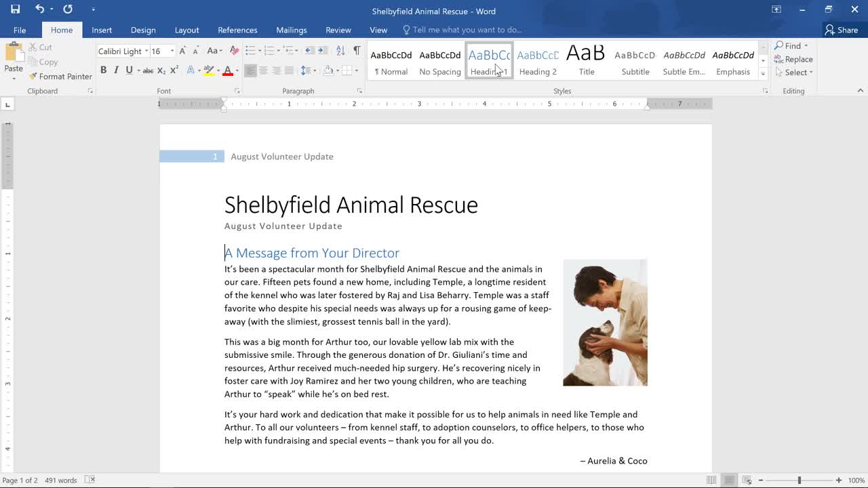Switch to the Insert tab
Image resolution: width=868 pixels, height=488 pixels.
point(102,30)
